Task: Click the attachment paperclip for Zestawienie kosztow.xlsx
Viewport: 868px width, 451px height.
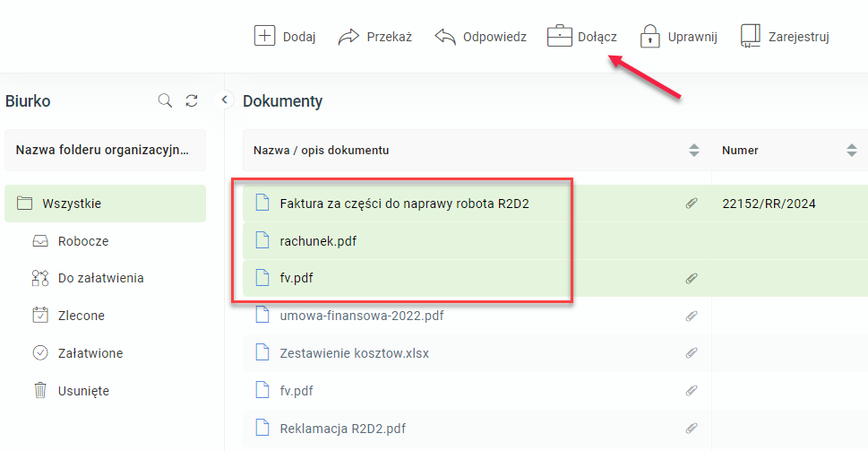Action: tap(692, 353)
